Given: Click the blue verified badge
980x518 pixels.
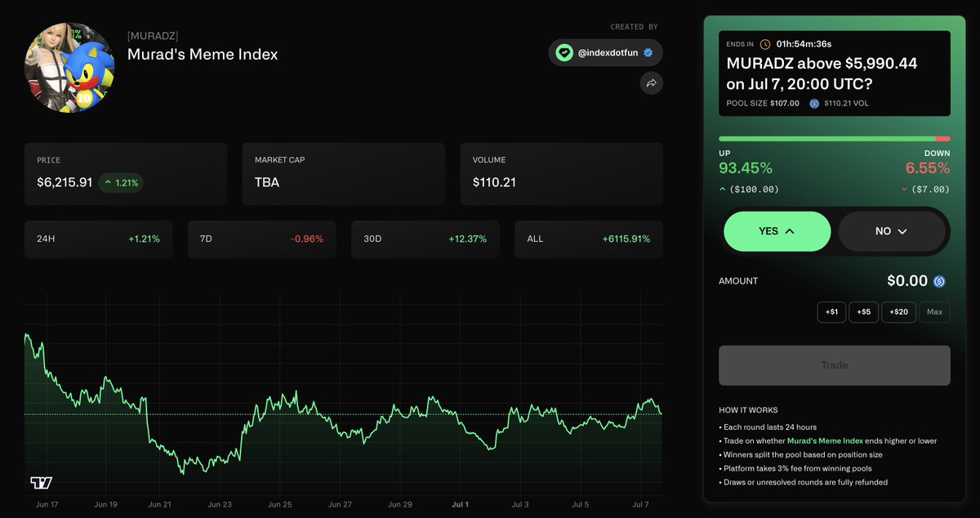Looking at the screenshot, I should (x=648, y=52).
